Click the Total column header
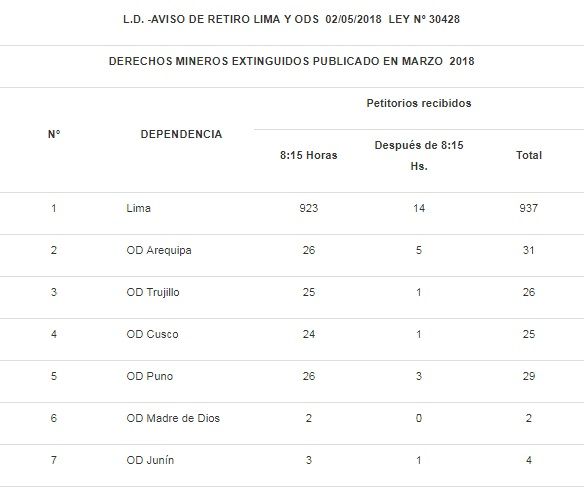Image resolution: width=584 pixels, height=490 pixels. (529, 155)
